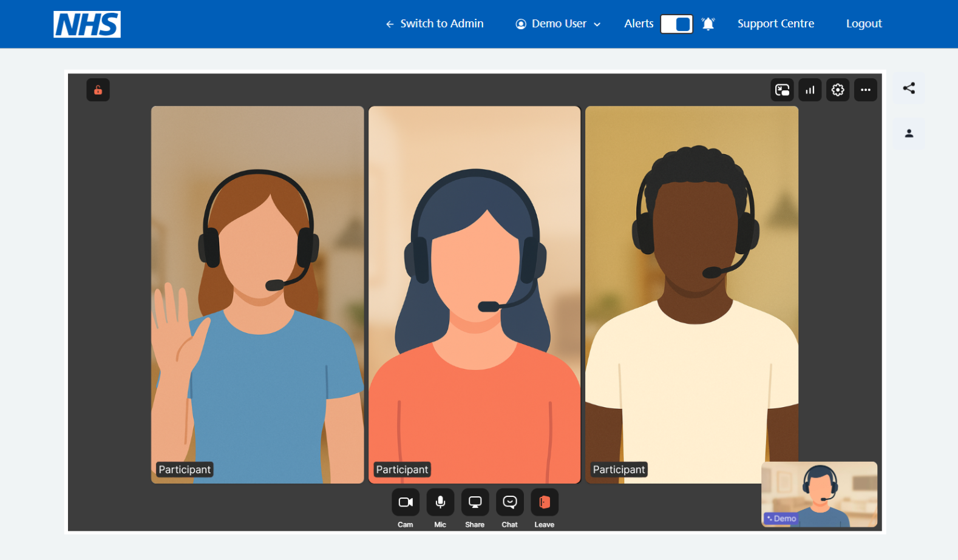
Task: Open the picture-in-picture layout icon
Action: [782, 90]
